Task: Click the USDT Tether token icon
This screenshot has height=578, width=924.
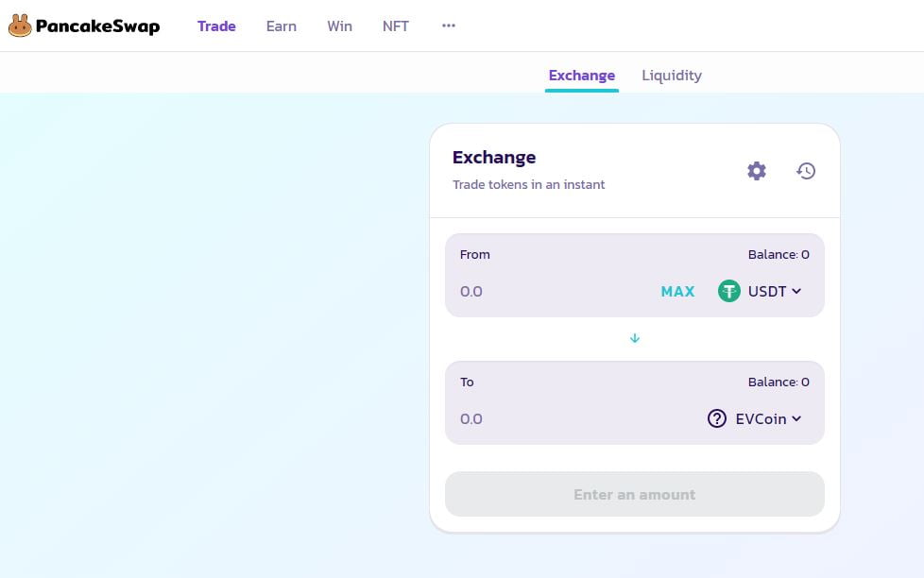Action: point(728,291)
